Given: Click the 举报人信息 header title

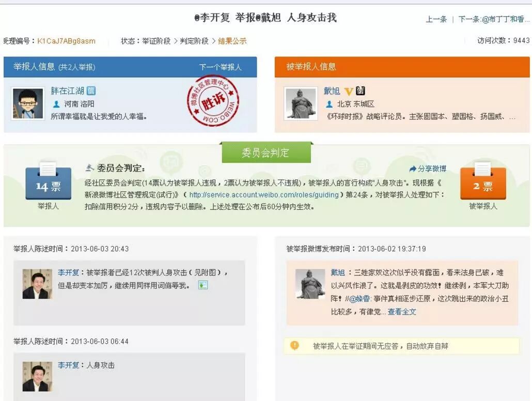Looking at the screenshot, I should 34,67.
